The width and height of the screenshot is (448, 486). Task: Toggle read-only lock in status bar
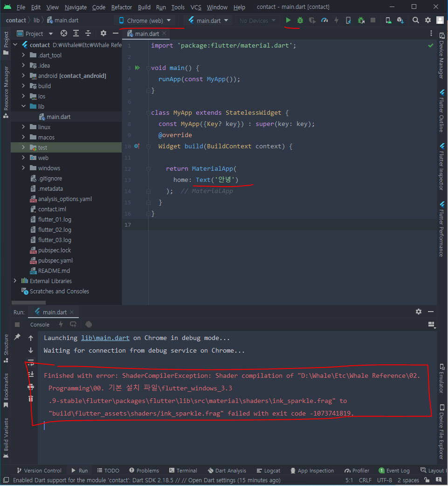click(427, 480)
